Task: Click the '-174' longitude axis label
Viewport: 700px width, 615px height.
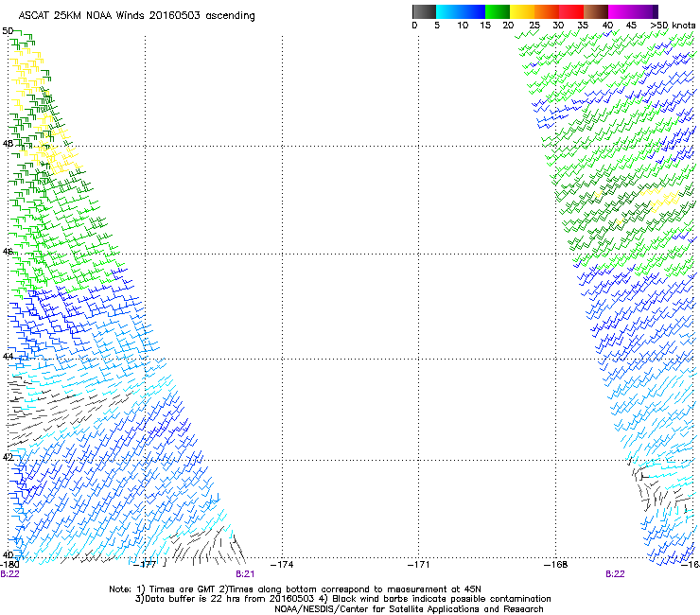Action: [282, 565]
